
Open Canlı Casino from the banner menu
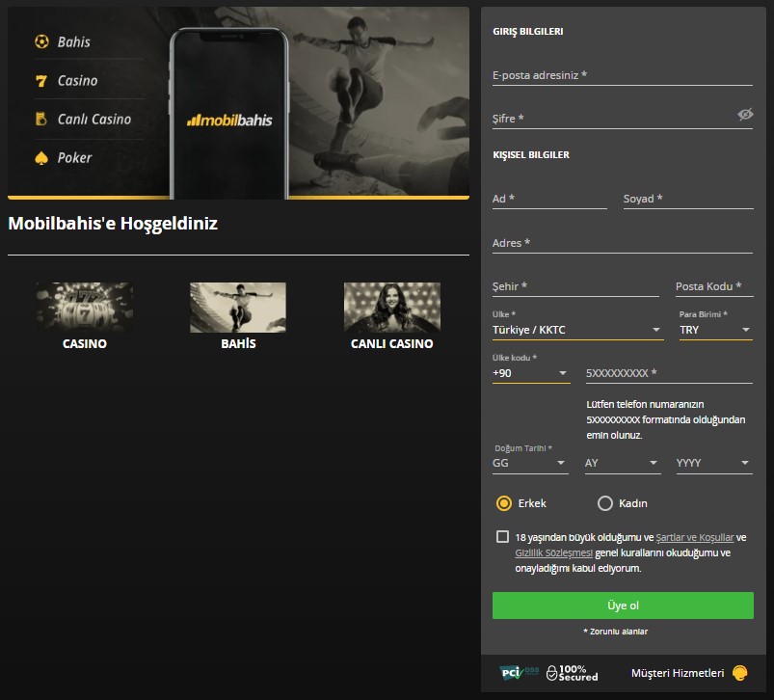coord(94,119)
